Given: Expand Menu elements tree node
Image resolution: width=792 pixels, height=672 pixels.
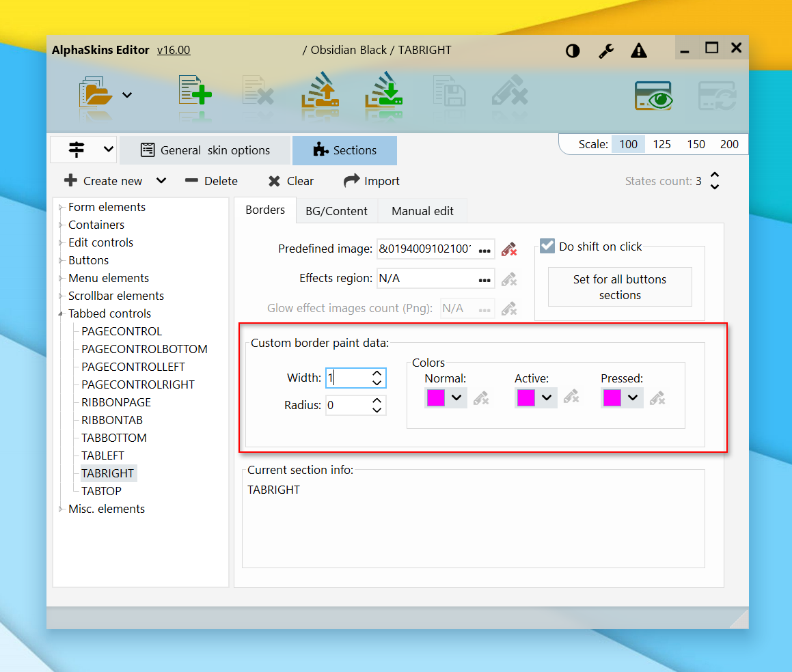Looking at the screenshot, I should (x=61, y=278).
